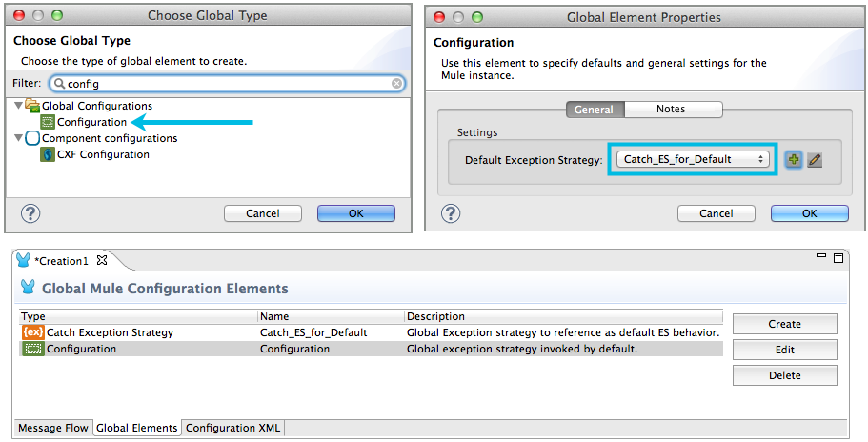Maximize the Creation1 editor pane
This screenshot has height=442, width=868.
pyautogui.click(x=838, y=258)
